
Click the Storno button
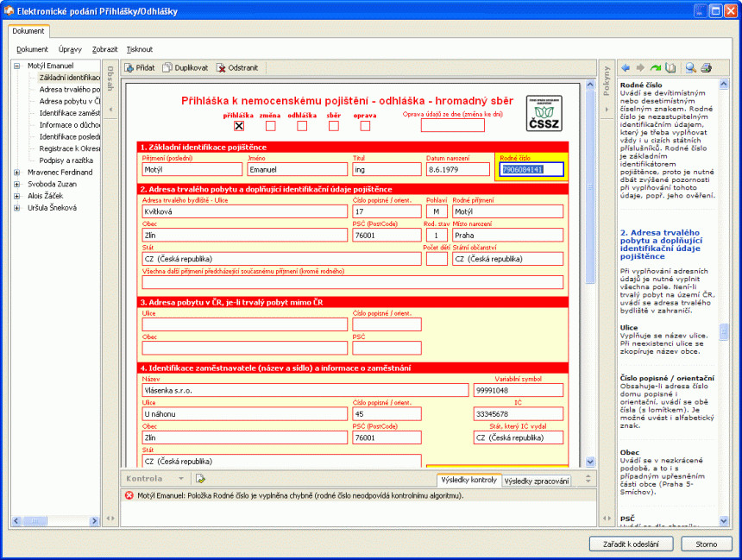tap(707, 544)
